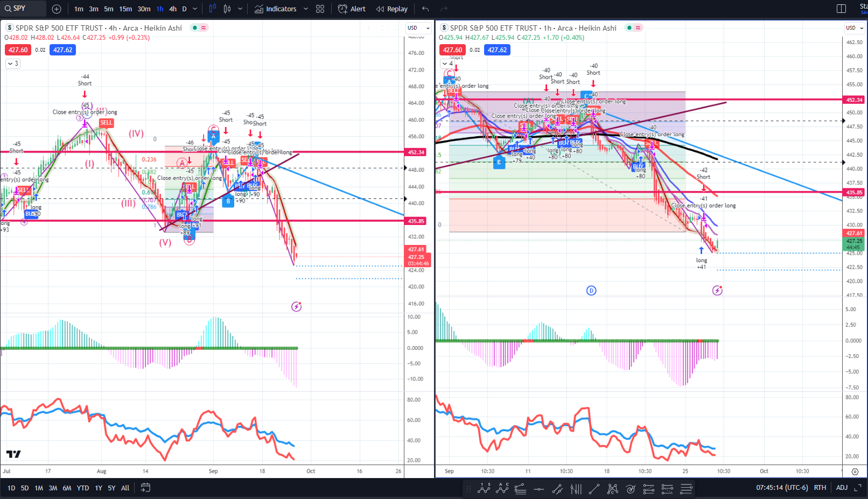
Task: Open the Indicators dialog
Action: 275,9
